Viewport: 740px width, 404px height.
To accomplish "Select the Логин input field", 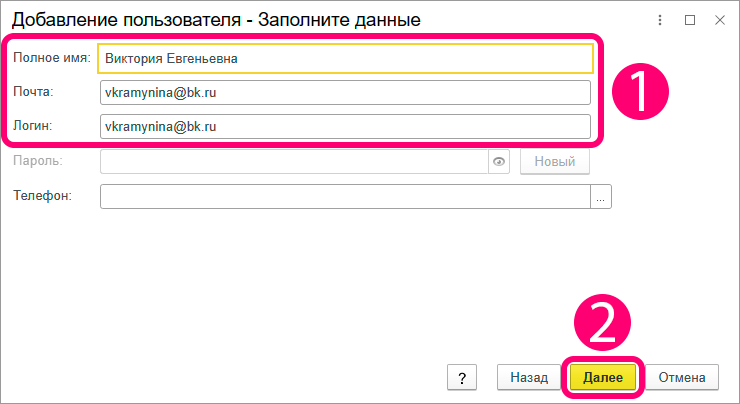I will [x=345, y=126].
